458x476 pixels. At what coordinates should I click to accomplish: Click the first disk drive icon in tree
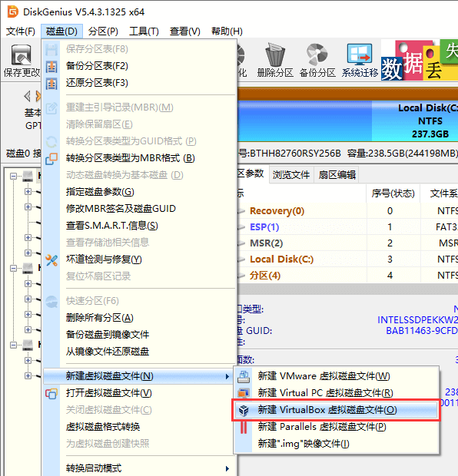pos(28,176)
